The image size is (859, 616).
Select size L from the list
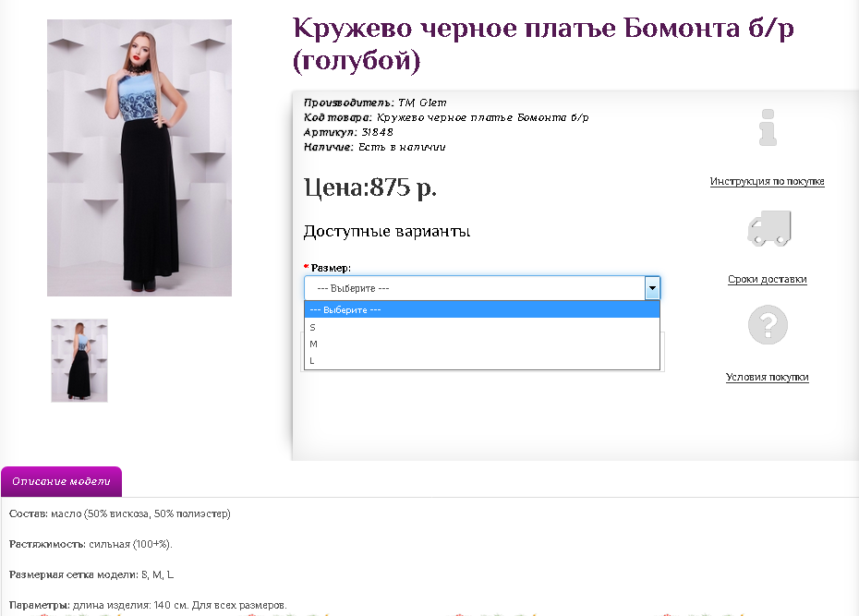tap(482, 361)
